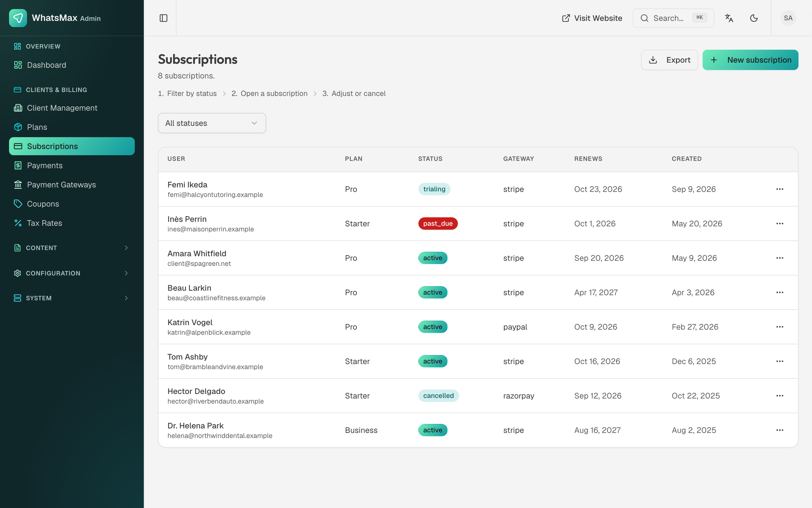This screenshot has width=812, height=508.
Task: Expand the SYSTEM section
Action: click(x=72, y=298)
